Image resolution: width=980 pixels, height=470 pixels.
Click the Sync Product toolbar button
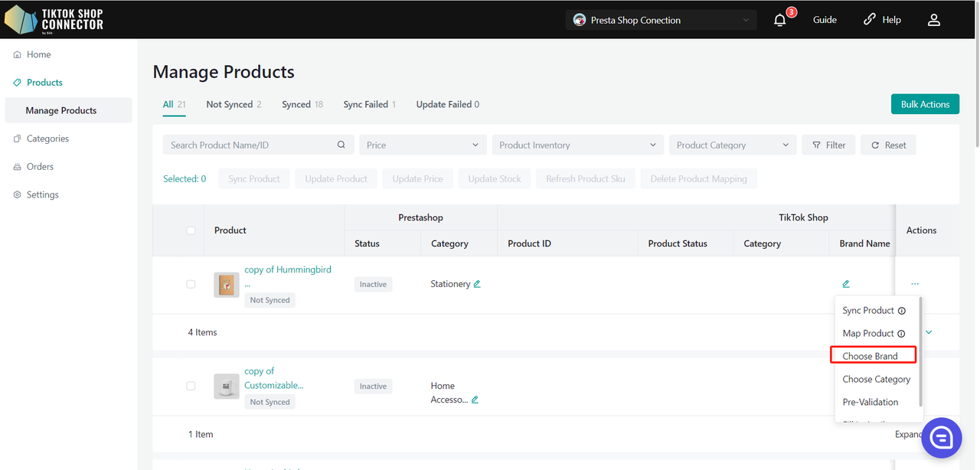254,179
